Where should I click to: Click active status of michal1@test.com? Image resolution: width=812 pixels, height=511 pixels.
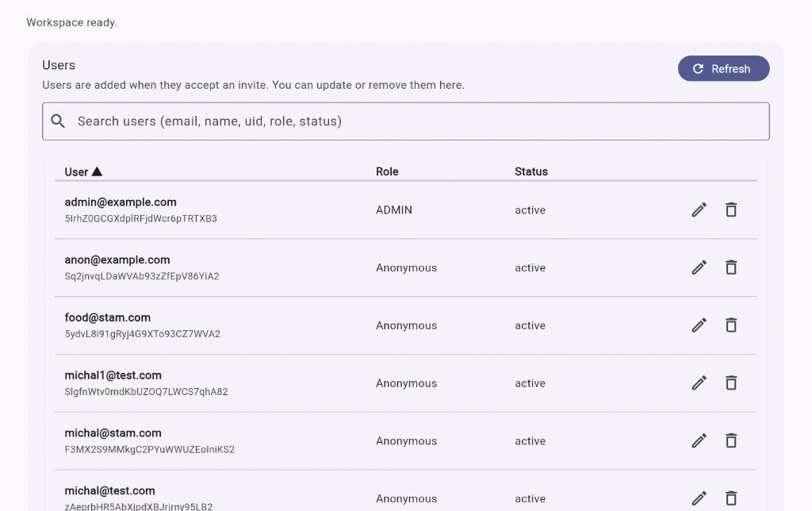530,383
